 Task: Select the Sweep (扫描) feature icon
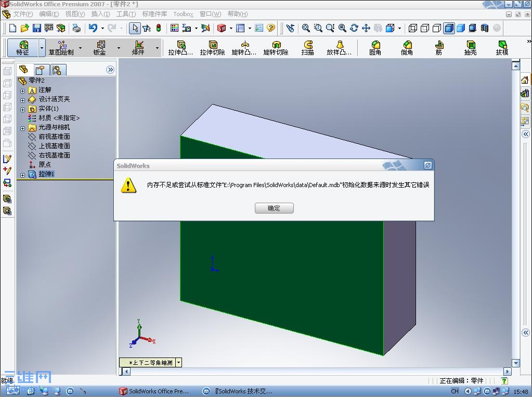(x=308, y=48)
